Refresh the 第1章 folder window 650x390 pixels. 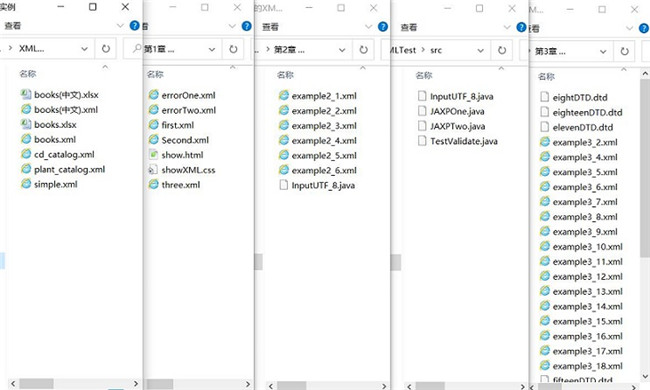[x=233, y=49]
